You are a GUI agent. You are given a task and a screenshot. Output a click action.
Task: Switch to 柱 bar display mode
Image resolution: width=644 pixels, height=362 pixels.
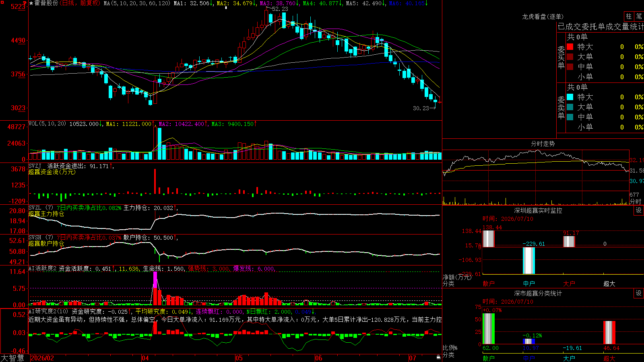(629, 16)
